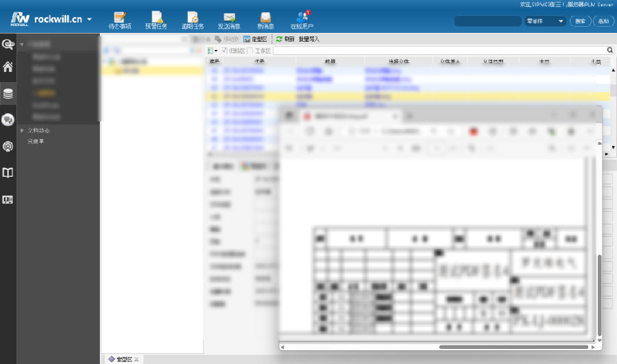Click the 定型区 toolbar button
This screenshot has width=617, height=364.
tap(256, 39)
